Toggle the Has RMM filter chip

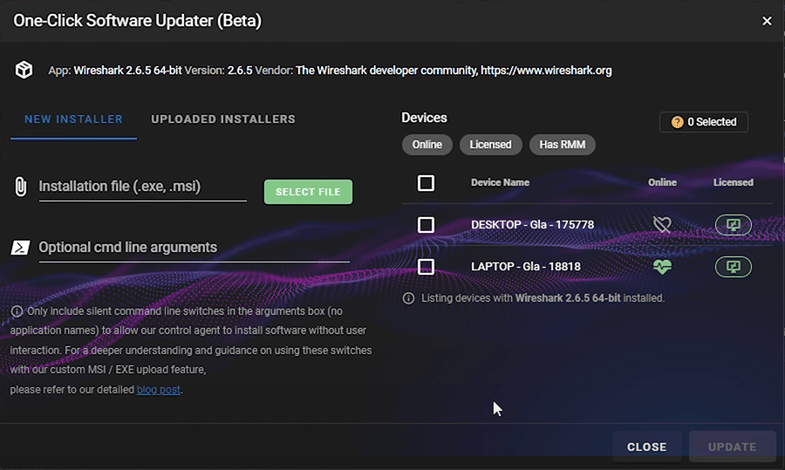tap(562, 145)
